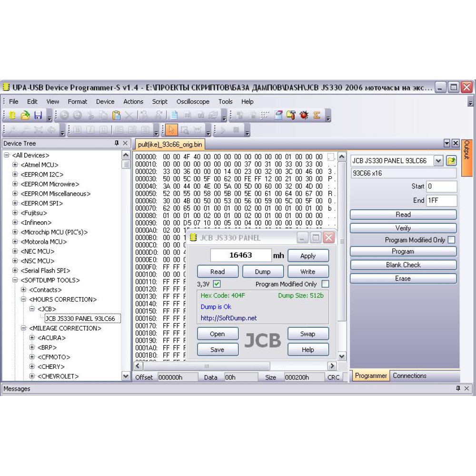Viewport: 476px width, 476px height.
Task: Click the End address field showing 1FF
Action: [x=441, y=200]
